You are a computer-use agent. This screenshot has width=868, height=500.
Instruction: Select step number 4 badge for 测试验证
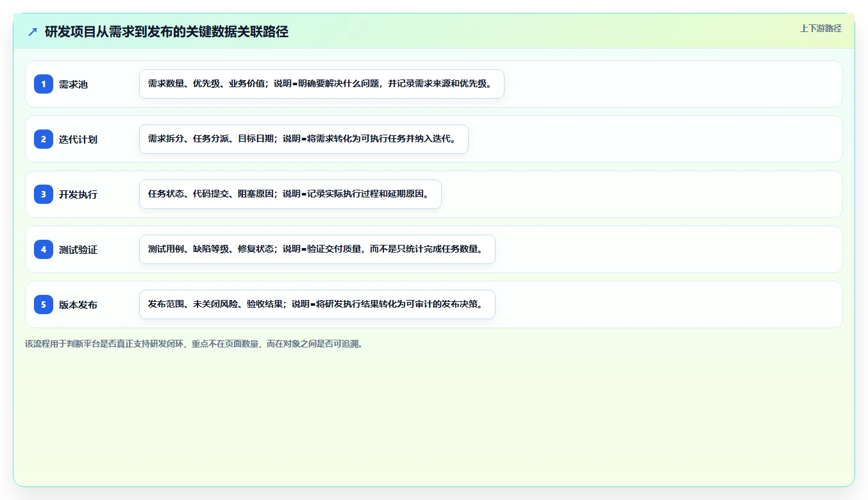(x=44, y=249)
